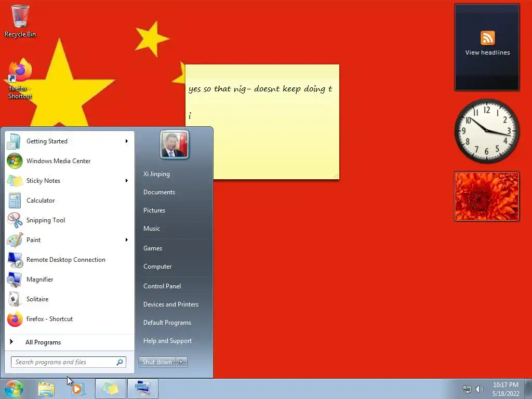532x399 pixels.
Task: Open the Snipping Tool program
Action: pyautogui.click(x=70, y=220)
